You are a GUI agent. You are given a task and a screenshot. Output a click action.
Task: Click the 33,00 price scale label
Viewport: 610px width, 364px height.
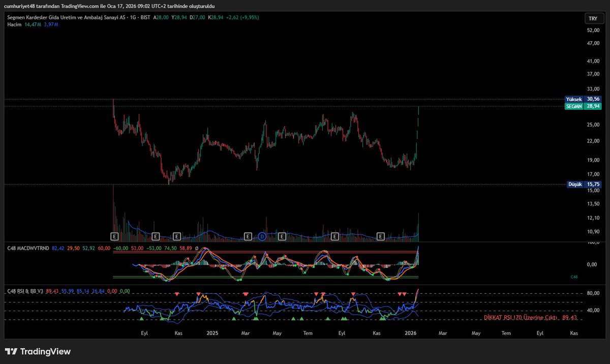[x=593, y=88]
